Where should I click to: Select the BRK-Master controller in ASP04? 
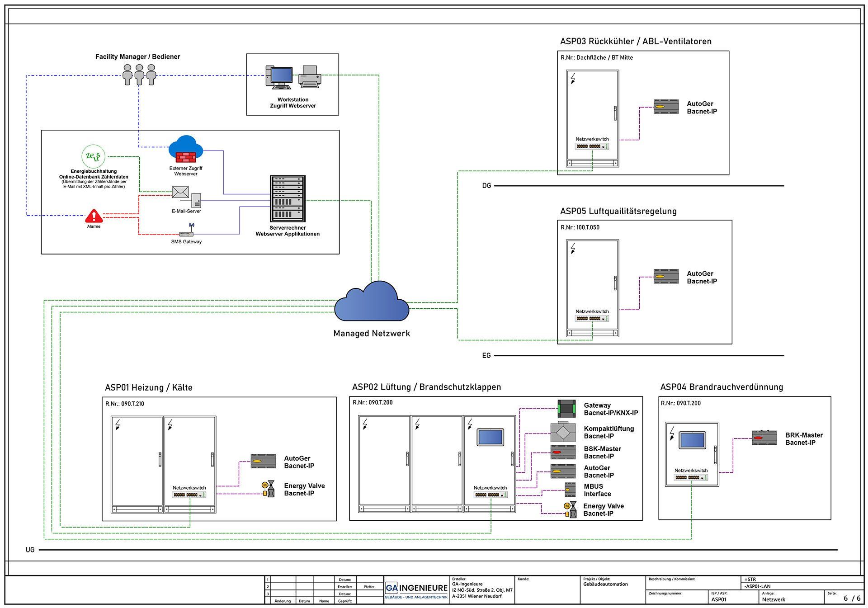point(764,438)
